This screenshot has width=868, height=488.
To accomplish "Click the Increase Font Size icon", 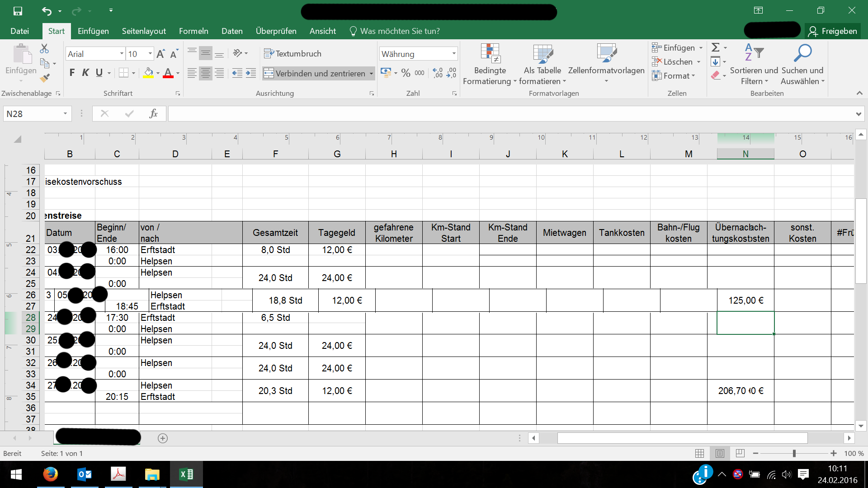I will point(160,54).
